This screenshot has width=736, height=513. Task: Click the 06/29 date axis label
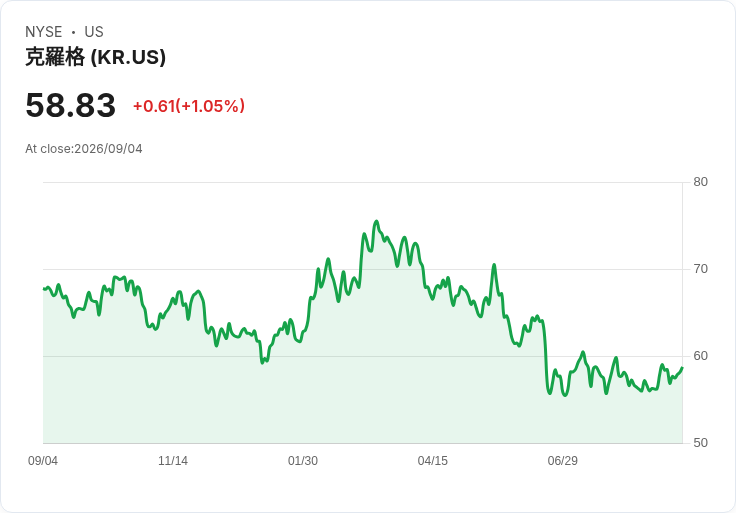tap(562, 461)
